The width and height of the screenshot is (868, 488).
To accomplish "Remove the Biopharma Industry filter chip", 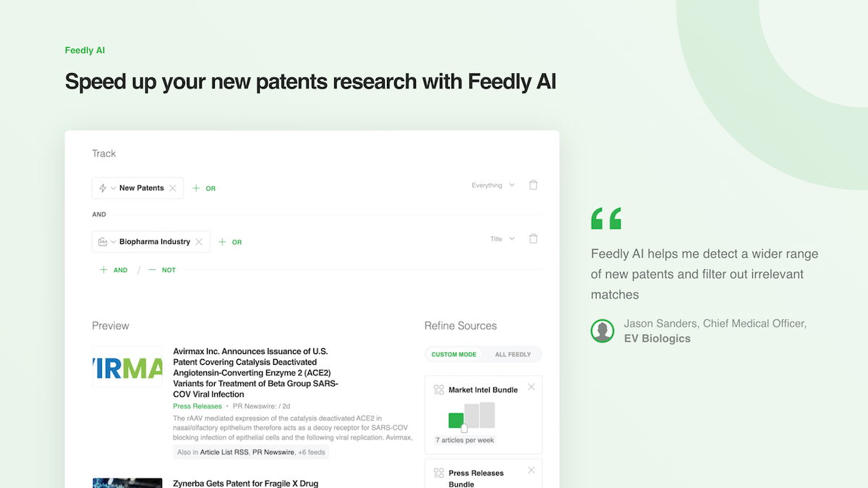I will coord(199,242).
